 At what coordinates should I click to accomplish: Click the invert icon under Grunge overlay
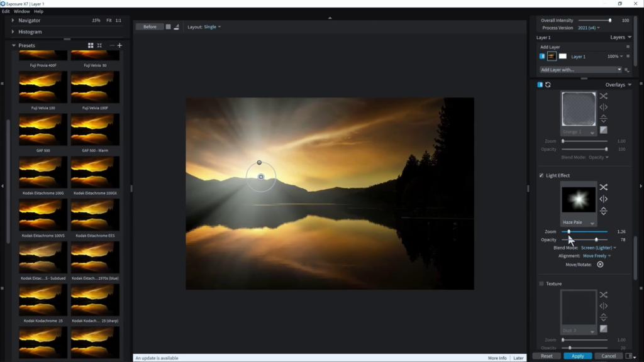(x=603, y=130)
